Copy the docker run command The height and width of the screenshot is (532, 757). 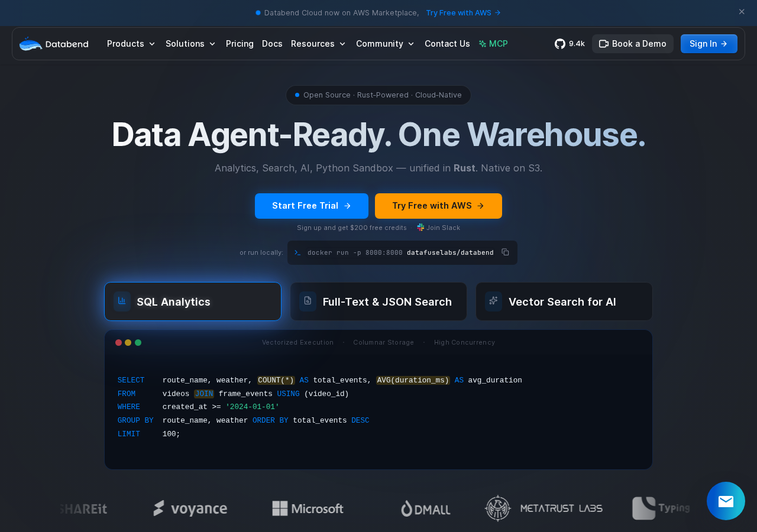click(505, 252)
